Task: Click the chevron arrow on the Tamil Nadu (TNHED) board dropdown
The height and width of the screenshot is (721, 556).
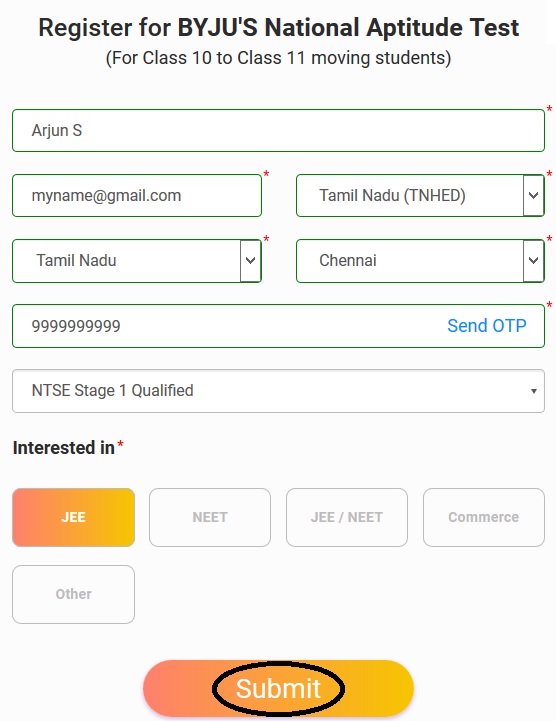Action: coord(533,195)
